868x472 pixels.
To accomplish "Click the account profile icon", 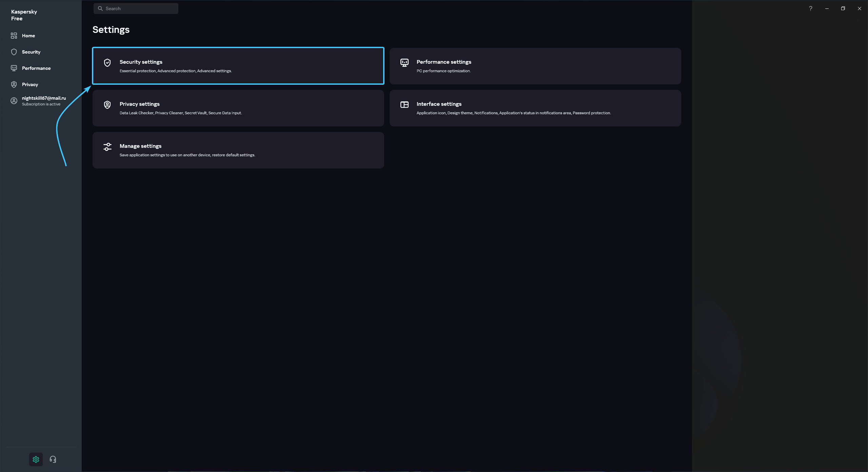I will [x=14, y=101].
